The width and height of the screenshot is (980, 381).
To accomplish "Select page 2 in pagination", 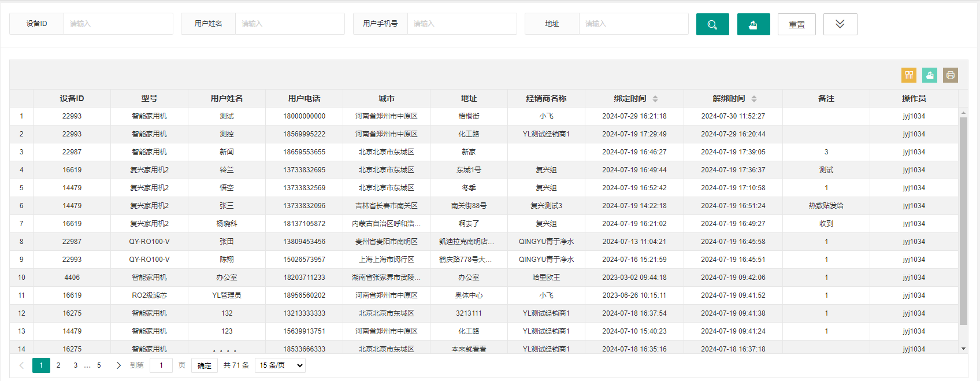I will click(x=58, y=365).
